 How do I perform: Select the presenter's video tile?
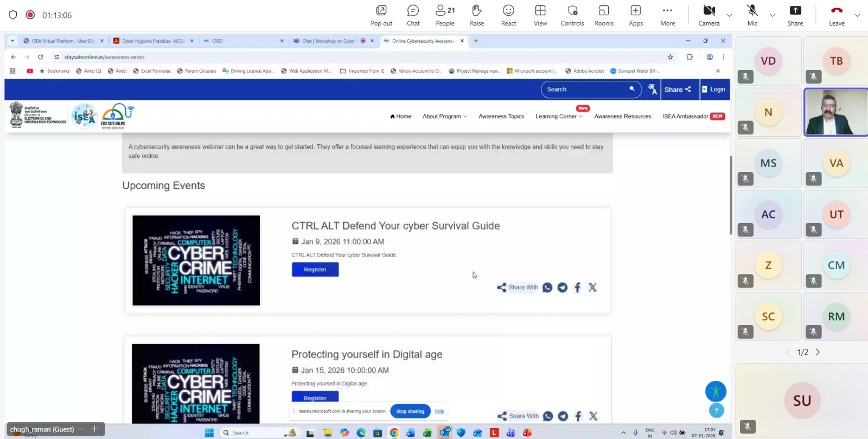[835, 112]
